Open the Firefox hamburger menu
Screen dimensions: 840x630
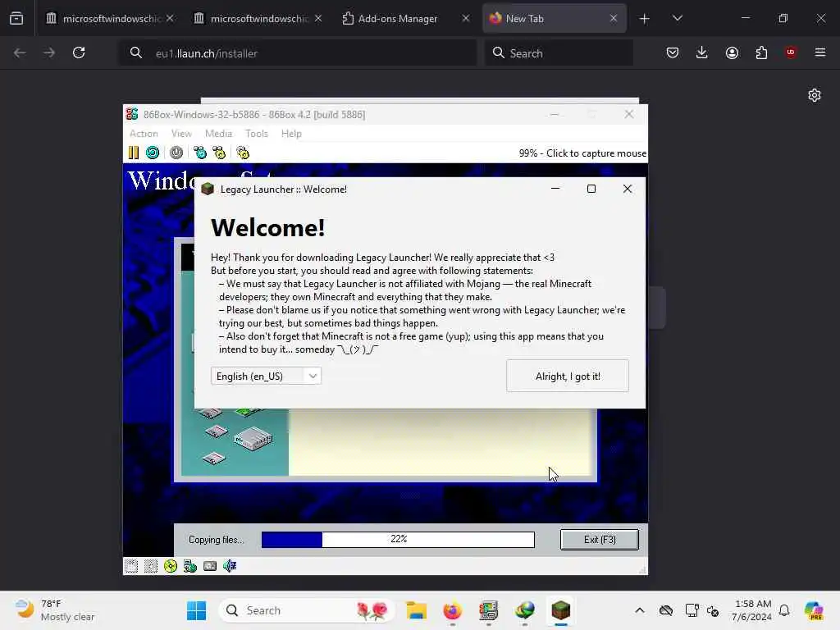click(x=820, y=52)
